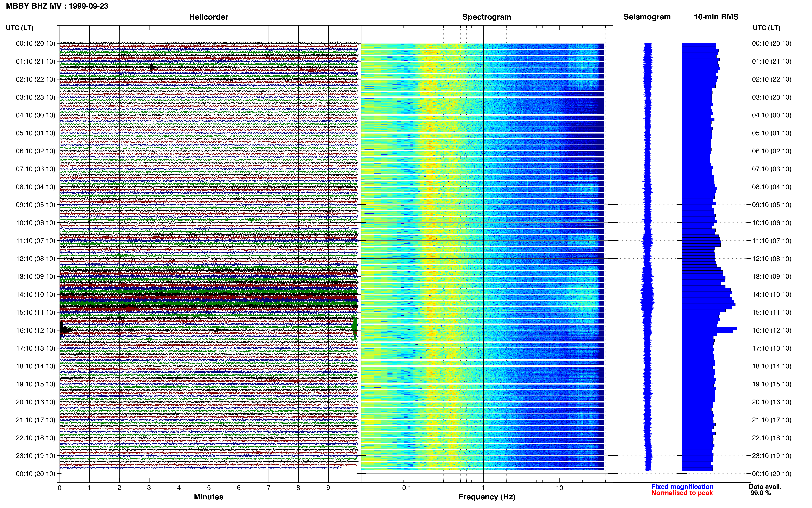Click left time label '02:10 (22:10)'
812x508 pixels.
point(36,79)
